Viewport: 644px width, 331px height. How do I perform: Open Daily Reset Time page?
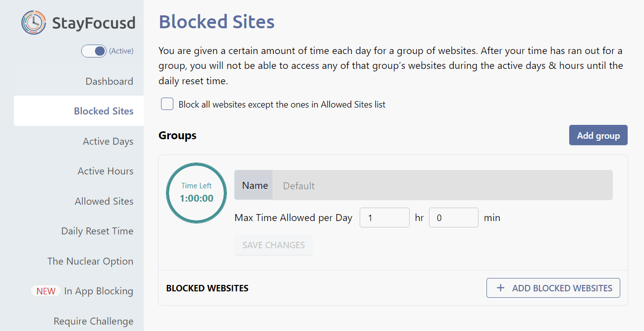[97, 231]
